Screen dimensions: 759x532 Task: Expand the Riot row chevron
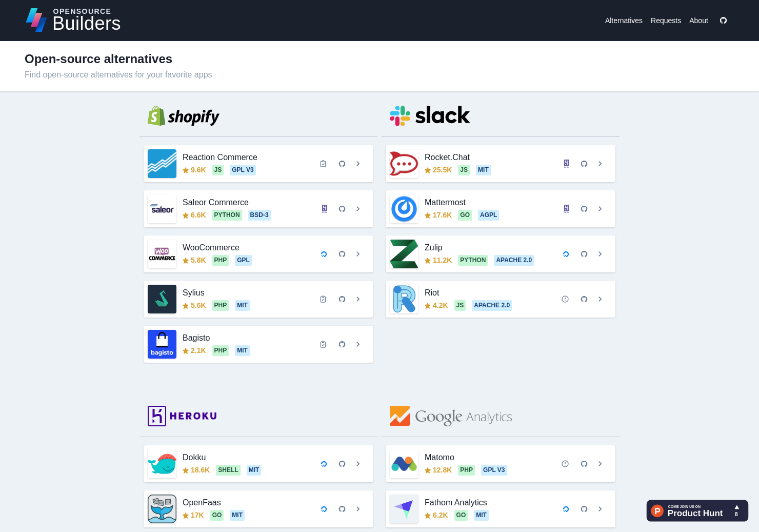pos(600,299)
